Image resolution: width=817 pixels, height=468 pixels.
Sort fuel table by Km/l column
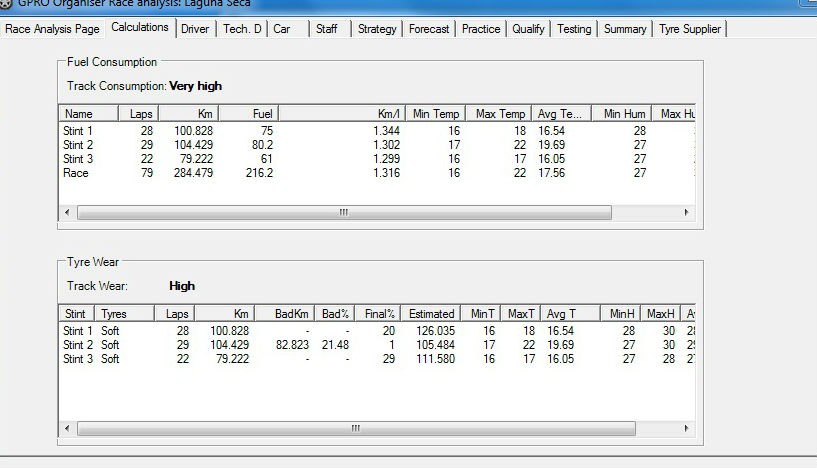click(342, 114)
